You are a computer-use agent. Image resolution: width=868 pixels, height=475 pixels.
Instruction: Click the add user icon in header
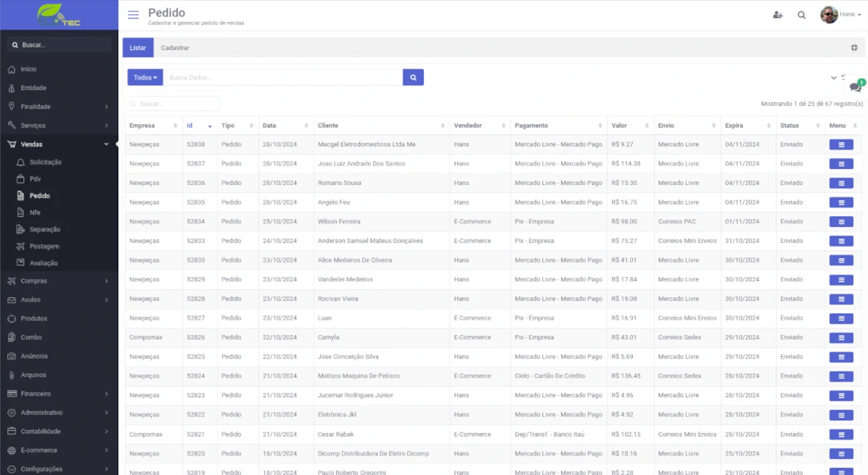pos(778,15)
